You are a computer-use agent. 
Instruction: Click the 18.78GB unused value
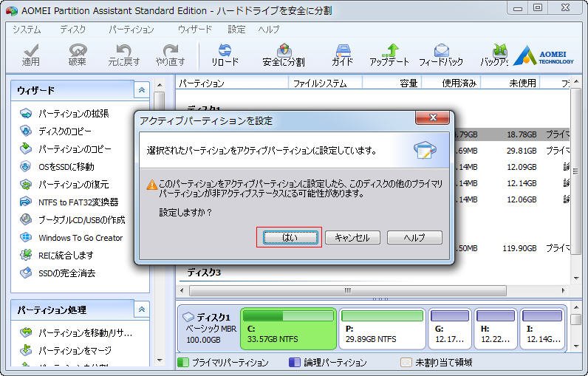click(522, 134)
